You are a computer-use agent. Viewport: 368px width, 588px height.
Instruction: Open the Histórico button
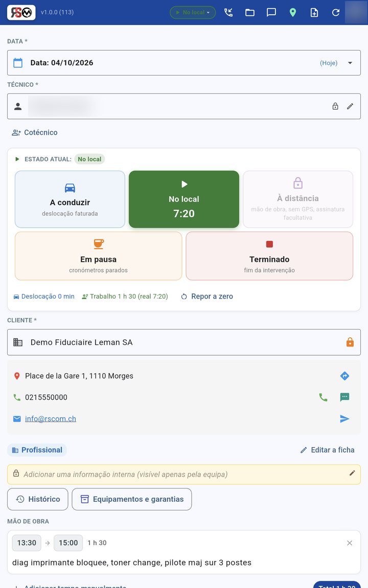(x=37, y=499)
